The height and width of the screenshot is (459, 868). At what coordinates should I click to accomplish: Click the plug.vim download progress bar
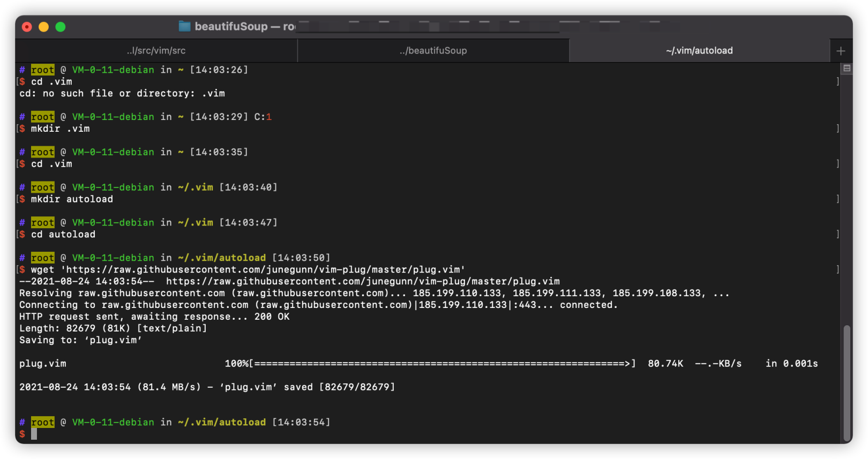click(430, 364)
